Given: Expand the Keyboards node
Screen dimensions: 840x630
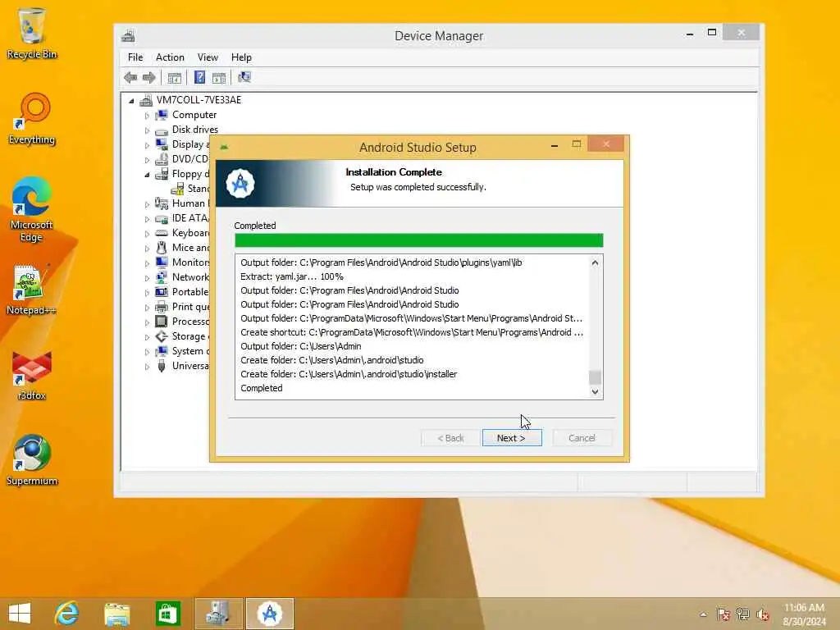Looking at the screenshot, I should pos(147,234).
